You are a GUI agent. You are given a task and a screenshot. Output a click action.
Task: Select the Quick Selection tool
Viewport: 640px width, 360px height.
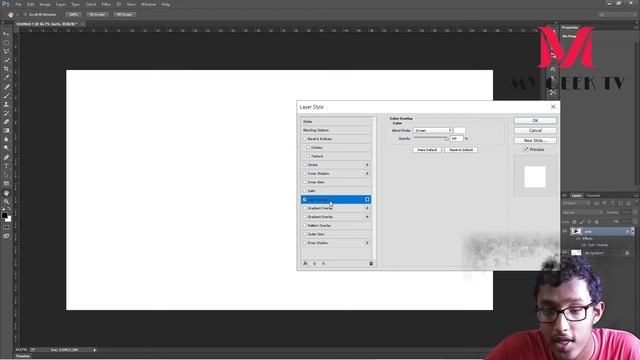pos(6,60)
